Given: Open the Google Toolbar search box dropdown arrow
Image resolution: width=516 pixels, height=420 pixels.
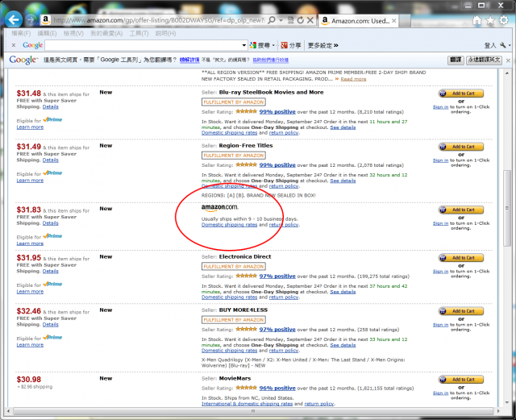Looking at the screenshot, I should tap(243, 45).
